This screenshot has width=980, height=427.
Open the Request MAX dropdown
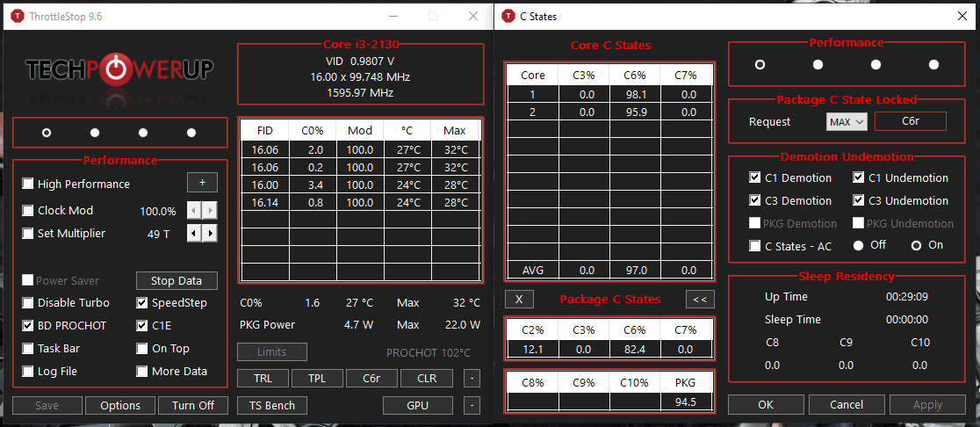click(x=847, y=122)
